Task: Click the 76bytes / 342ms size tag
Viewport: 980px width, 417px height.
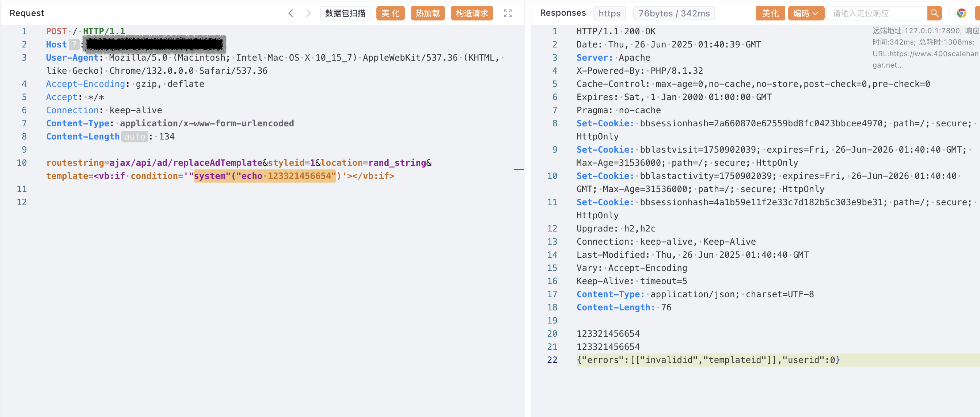Action: [673, 13]
